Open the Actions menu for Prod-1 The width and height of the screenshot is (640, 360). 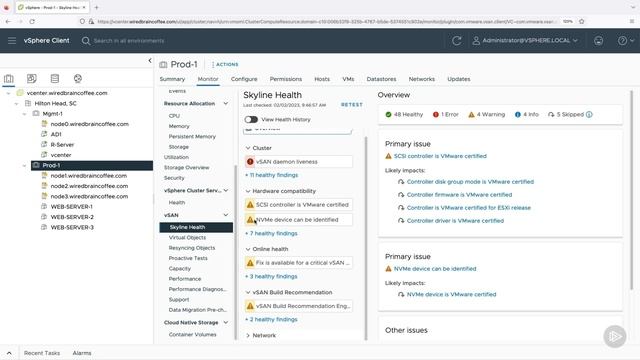[225, 64]
